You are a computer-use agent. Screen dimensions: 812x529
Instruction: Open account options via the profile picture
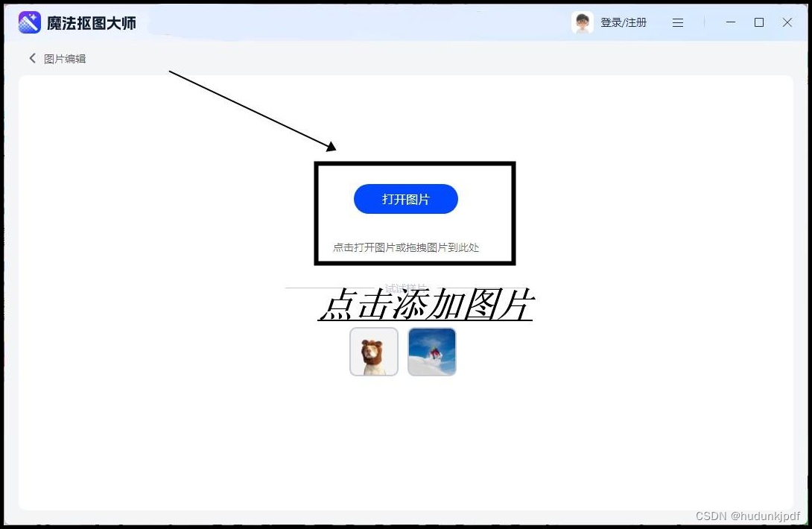[x=582, y=22]
